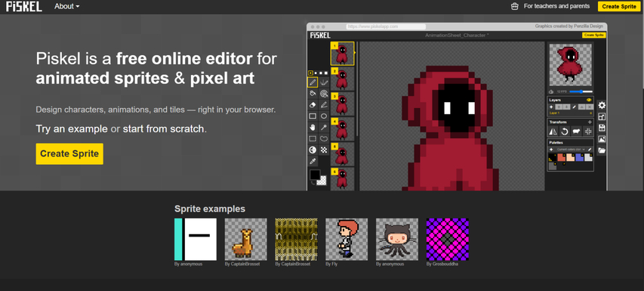Expand the Transform panel plus

point(590,122)
